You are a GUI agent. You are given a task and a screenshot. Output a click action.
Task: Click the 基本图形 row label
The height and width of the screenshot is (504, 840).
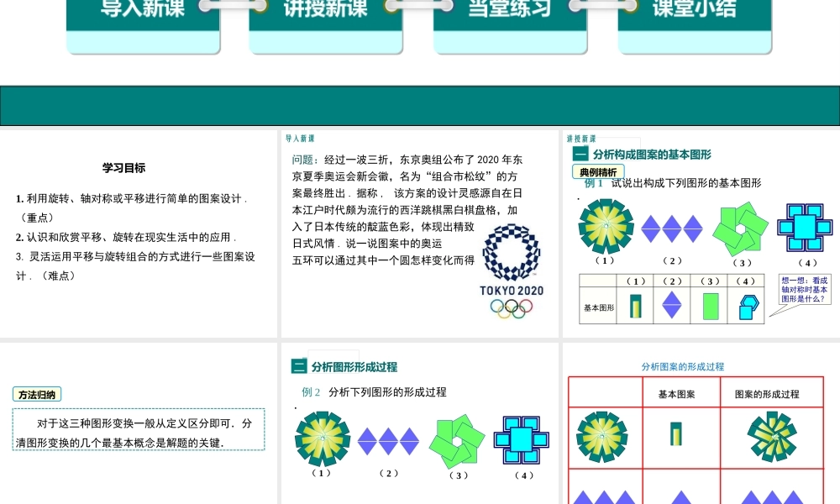click(599, 307)
